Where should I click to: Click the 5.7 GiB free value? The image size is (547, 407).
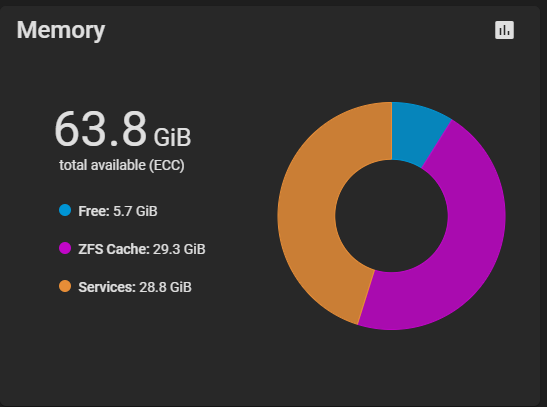[135, 211]
